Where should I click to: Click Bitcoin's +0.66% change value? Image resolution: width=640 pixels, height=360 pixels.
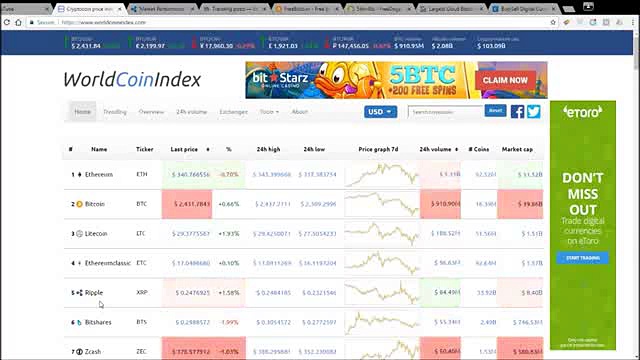[229, 204]
